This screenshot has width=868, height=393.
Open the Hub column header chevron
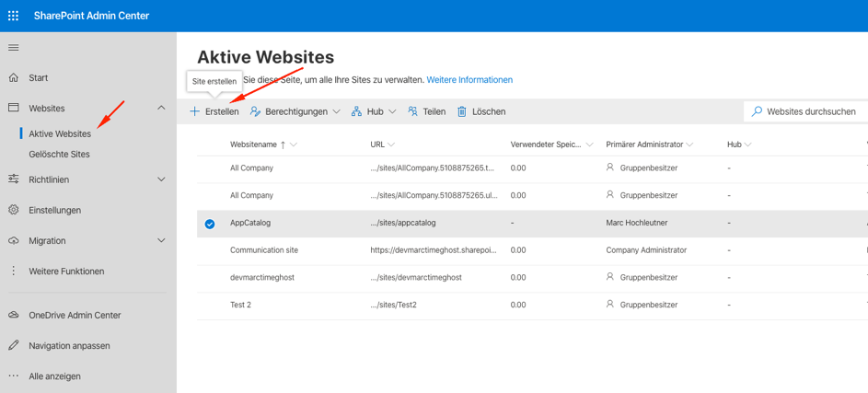tap(747, 144)
